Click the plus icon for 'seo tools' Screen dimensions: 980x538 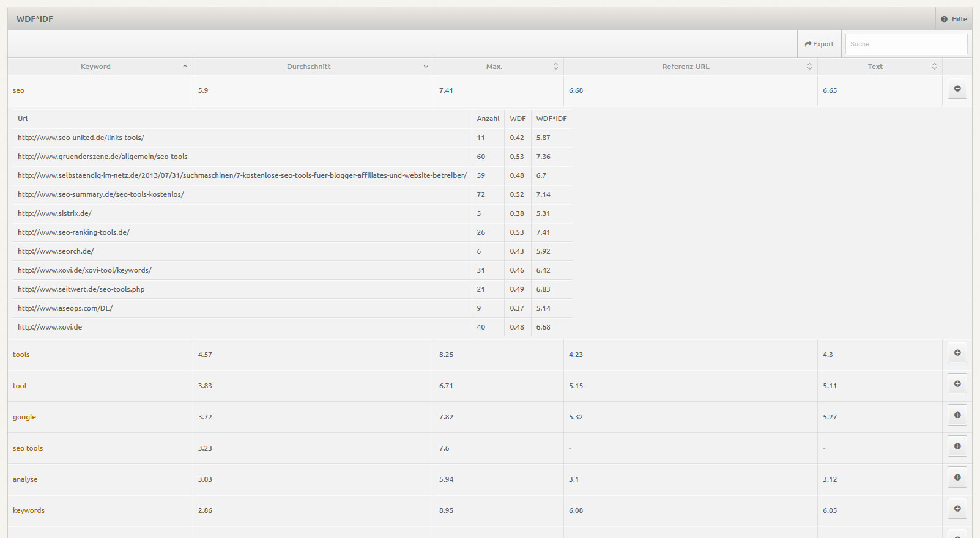957,446
